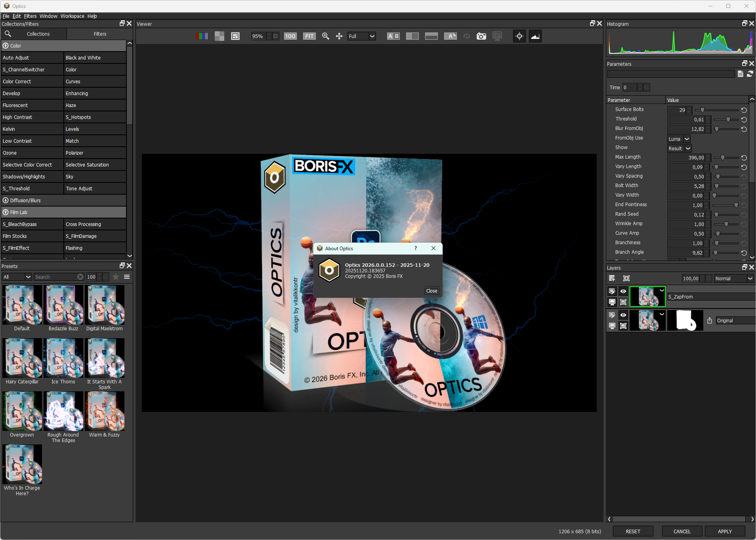Hide the S_ZapFrom layer with the eye icon
Viewport: 756px width, 540px height.
point(623,291)
